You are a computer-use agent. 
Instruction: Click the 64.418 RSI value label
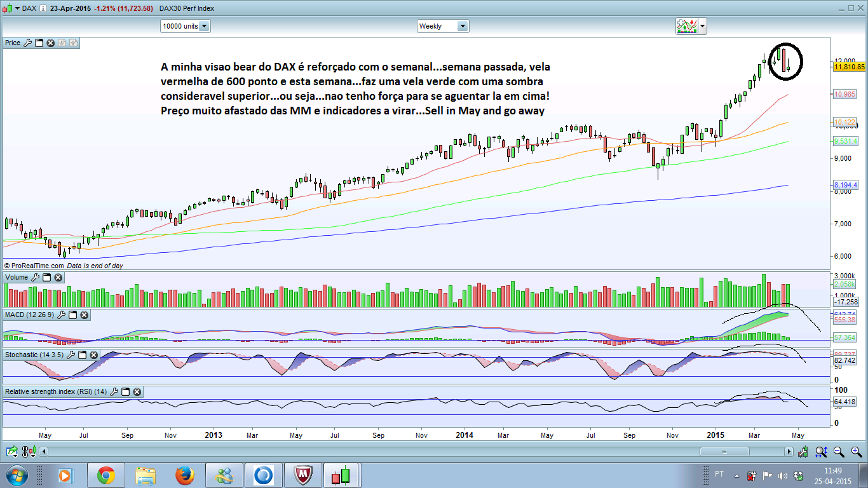[844, 402]
